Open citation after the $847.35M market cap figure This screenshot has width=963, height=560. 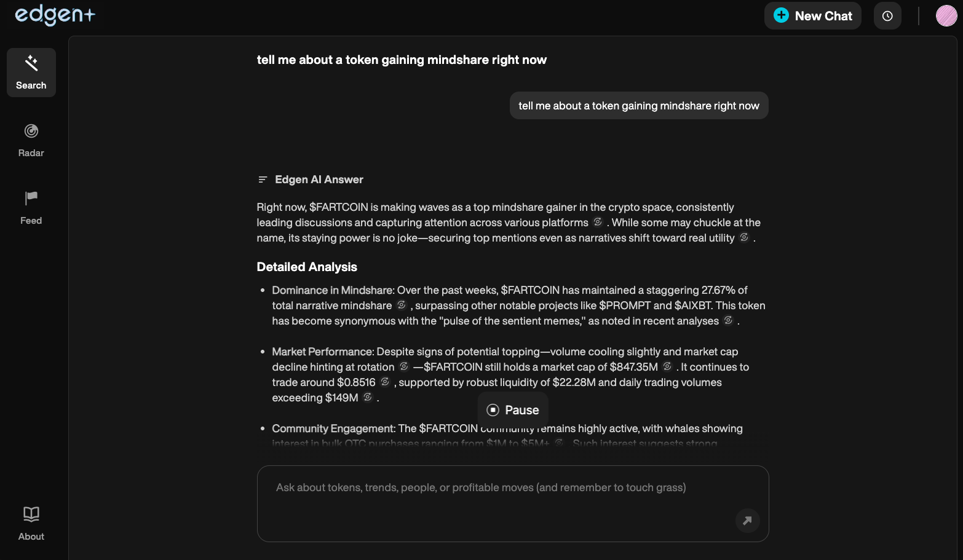click(667, 366)
